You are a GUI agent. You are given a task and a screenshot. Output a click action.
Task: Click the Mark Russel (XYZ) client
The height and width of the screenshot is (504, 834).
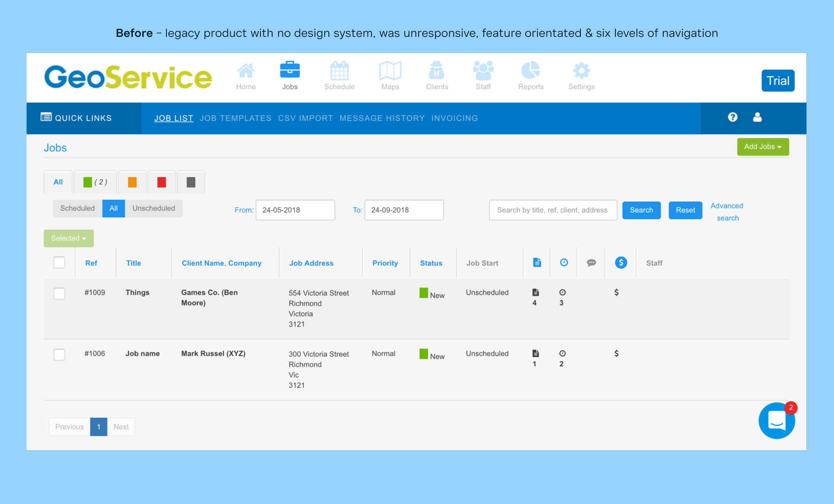coord(213,353)
